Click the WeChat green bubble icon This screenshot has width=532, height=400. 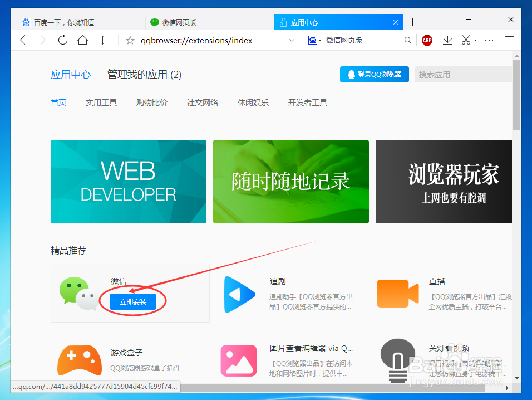[79, 294]
